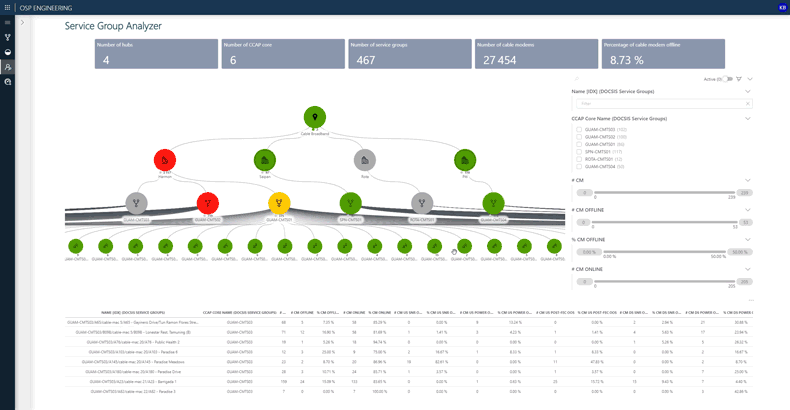Viewport: 790px width, 410px height.
Task: Select the red GUAM-CMTS02 core node
Action: (208, 203)
